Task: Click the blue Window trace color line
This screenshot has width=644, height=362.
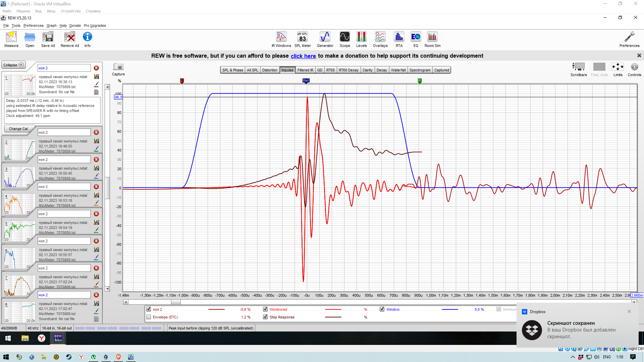Action: [x=450, y=309]
